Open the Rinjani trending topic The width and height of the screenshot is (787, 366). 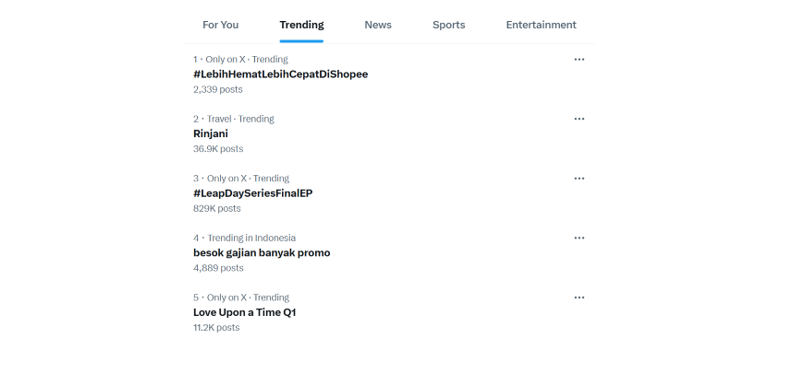pos(211,134)
